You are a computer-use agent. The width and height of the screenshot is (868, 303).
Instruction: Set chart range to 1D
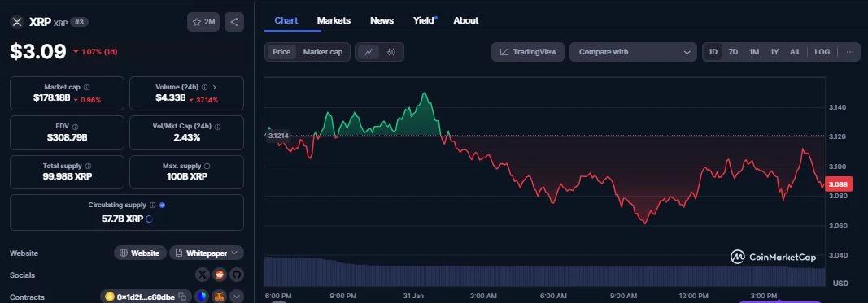coord(713,52)
